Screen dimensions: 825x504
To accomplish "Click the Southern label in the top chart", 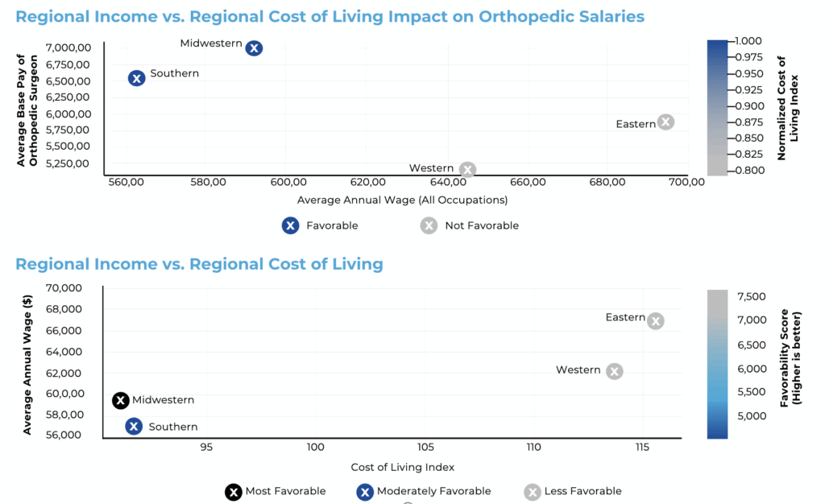I will (175, 73).
